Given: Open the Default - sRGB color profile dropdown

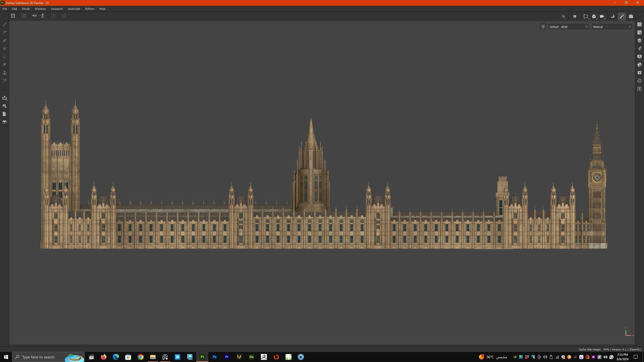Looking at the screenshot, I should [x=568, y=27].
